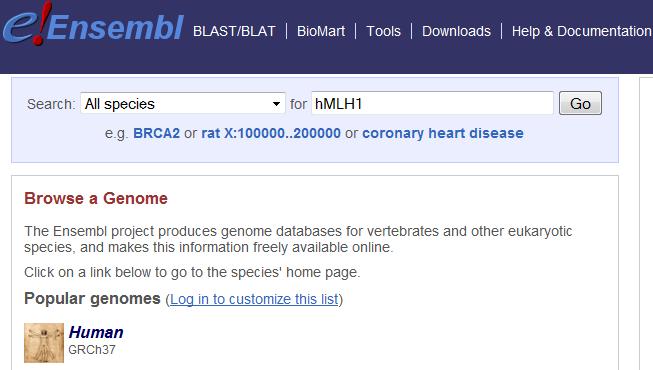653x370 pixels.
Task: Open the Human genome link
Action: [96, 332]
